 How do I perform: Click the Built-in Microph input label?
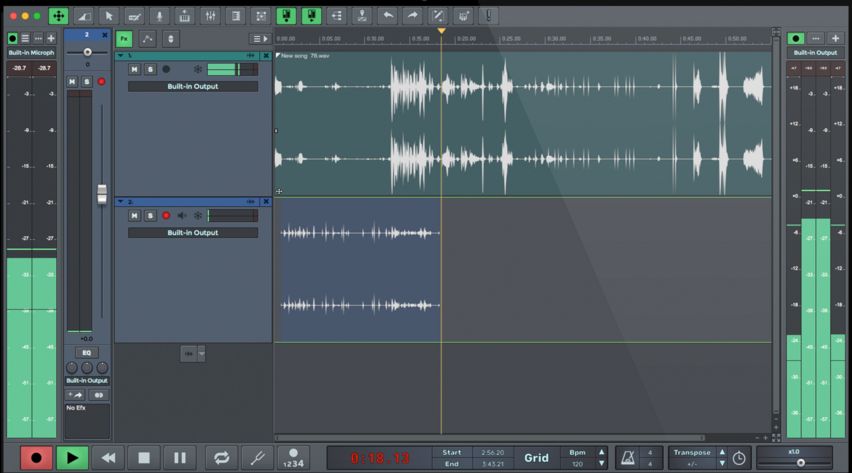(x=32, y=53)
